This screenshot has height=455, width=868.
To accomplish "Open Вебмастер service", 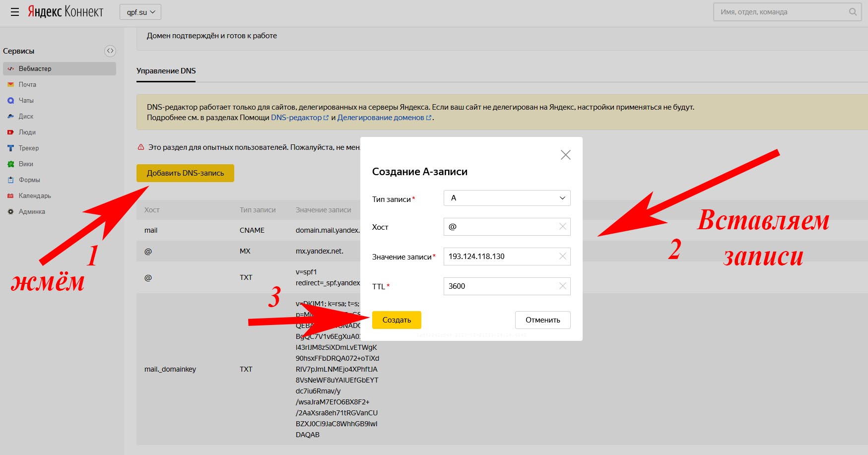I will 60,68.
